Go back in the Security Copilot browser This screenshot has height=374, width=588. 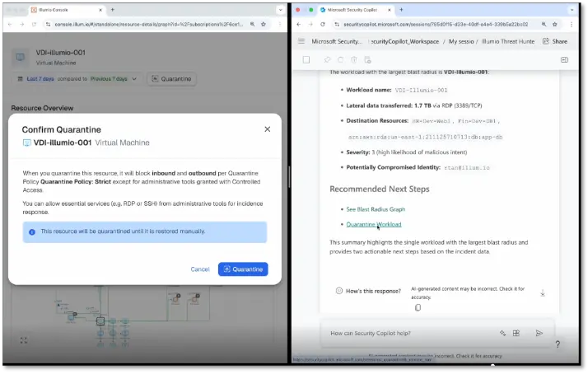coord(298,25)
